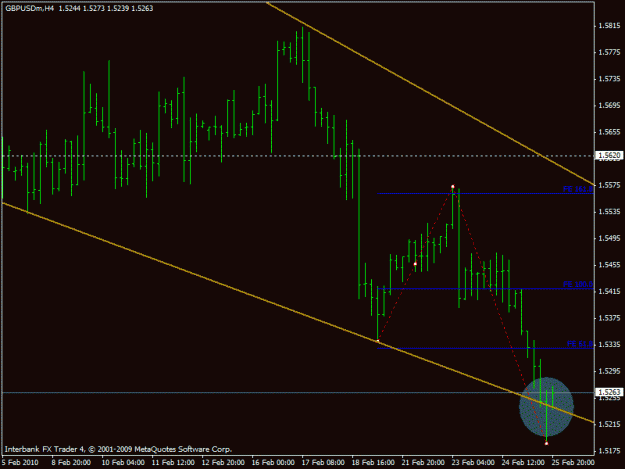Click the 1.5455 price axis label
Image resolution: width=625 pixels, height=469 pixels.
pyautogui.click(x=609, y=265)
